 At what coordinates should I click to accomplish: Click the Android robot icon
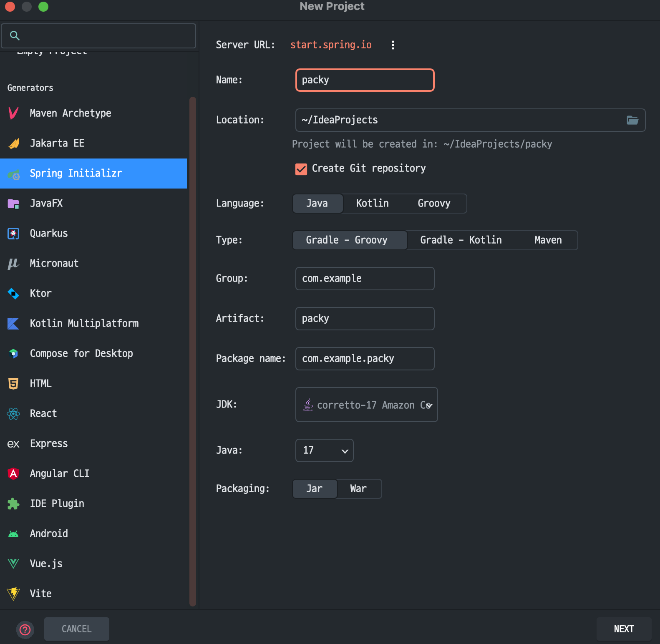click(13, 534)
